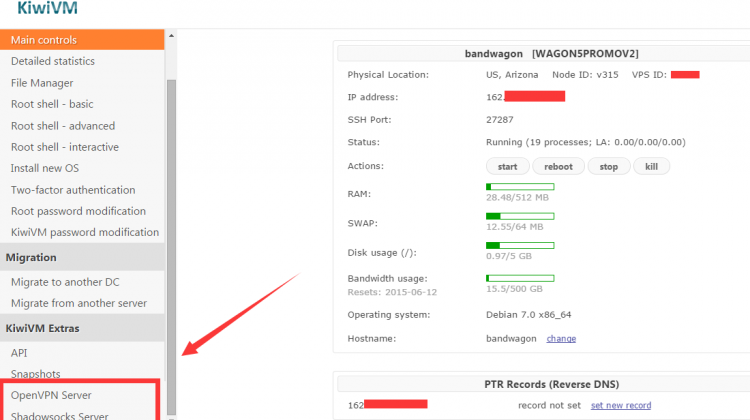Click the bandwidth reset date 2015-06-12
The width and height of the screenshot is (750, 420).
pyautogui.click(x=411, y=292)
